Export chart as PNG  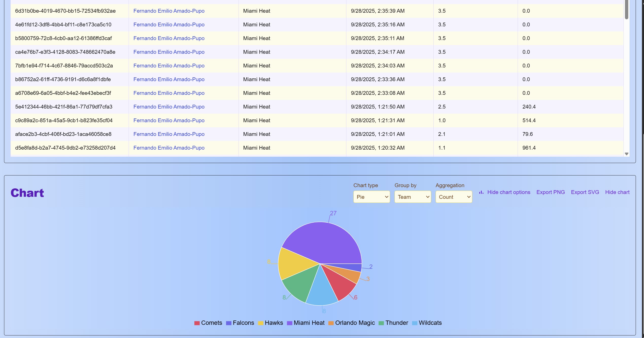coord(550,192)
